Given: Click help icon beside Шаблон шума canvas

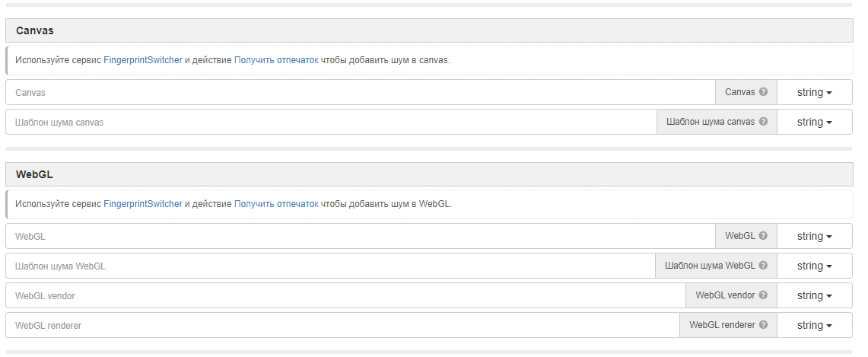Looking at the screenshot, I should coord(763,122).
